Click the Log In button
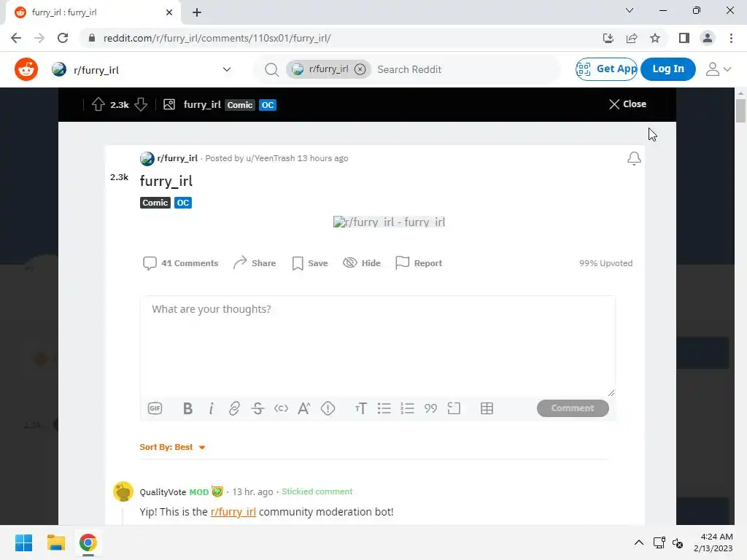Viewport: 747px width, 560px height. pyautogui.click(x=668, y=69)
